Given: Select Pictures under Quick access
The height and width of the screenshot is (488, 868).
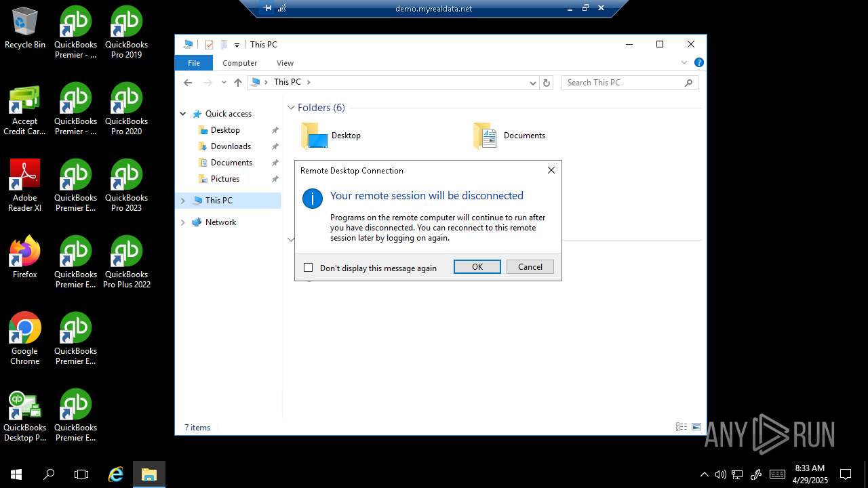Looking at the screenshot, I should click(224, 179).
